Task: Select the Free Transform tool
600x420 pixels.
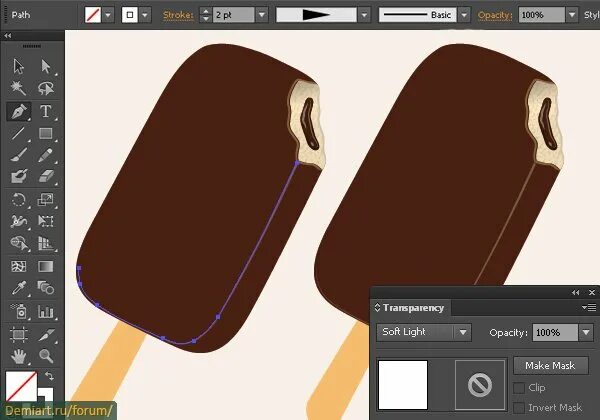Action: click(46, 221)
